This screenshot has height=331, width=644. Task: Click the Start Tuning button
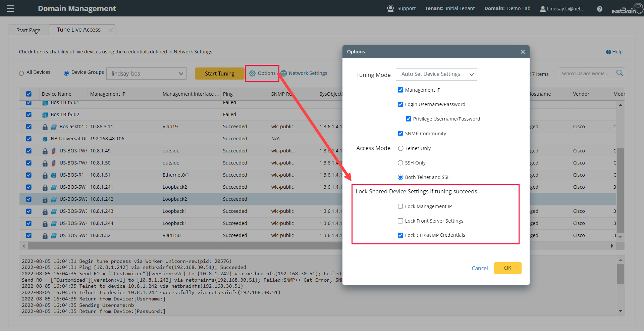click(x=219, y=73)
